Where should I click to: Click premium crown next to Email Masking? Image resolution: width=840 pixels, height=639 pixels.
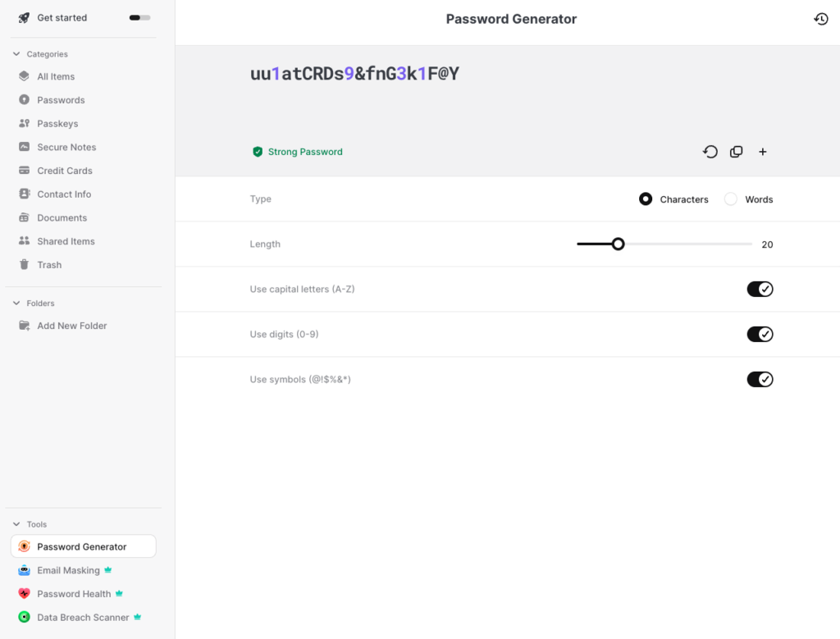(107, 570)
